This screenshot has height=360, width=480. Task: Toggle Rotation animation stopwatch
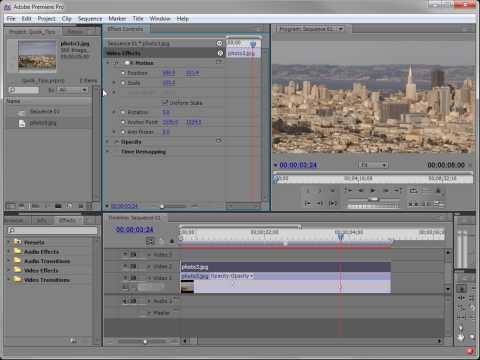(123, 112)
